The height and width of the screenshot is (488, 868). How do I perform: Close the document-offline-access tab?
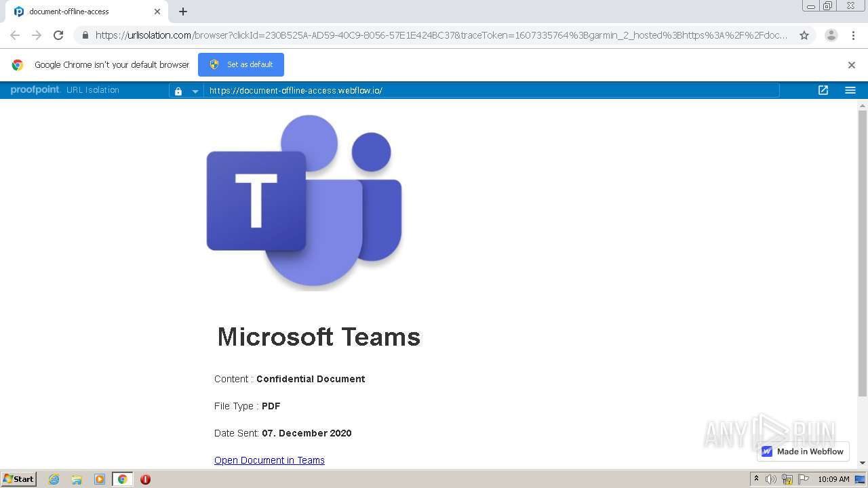pyautogui.click(x=157, y=12)
